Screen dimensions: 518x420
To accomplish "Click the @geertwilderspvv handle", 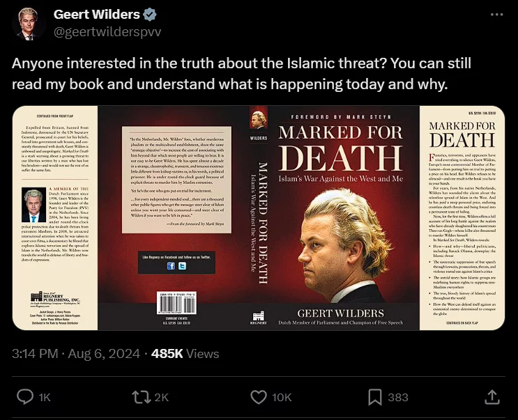I will pos(107,32).
